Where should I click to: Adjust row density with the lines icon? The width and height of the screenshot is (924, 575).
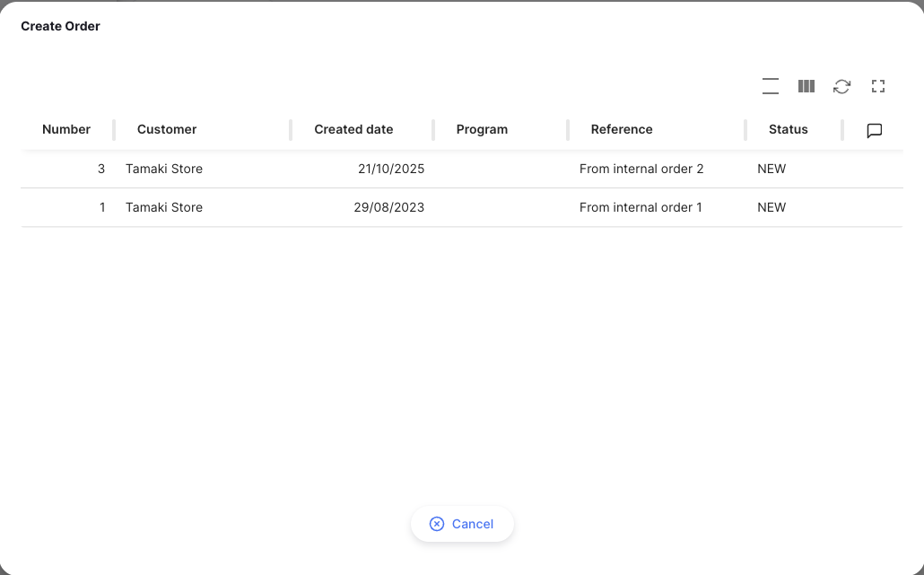(770, 86)
